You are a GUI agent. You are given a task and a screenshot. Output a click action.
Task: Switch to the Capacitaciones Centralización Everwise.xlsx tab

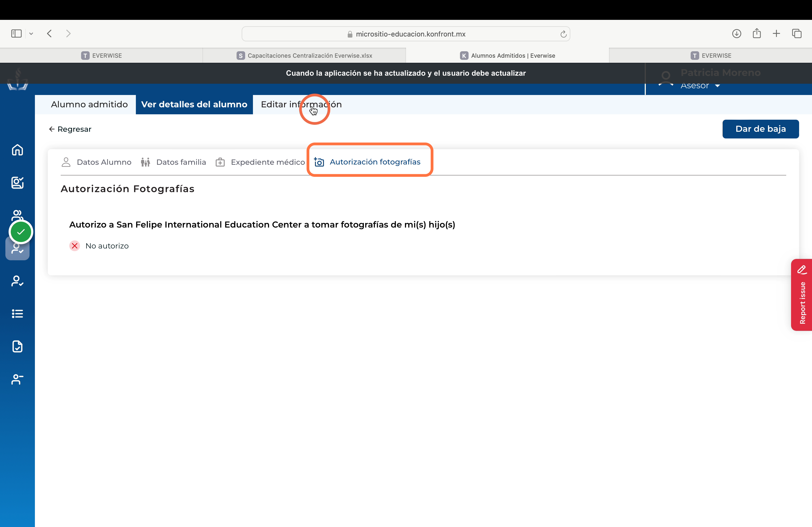[304, 56]
